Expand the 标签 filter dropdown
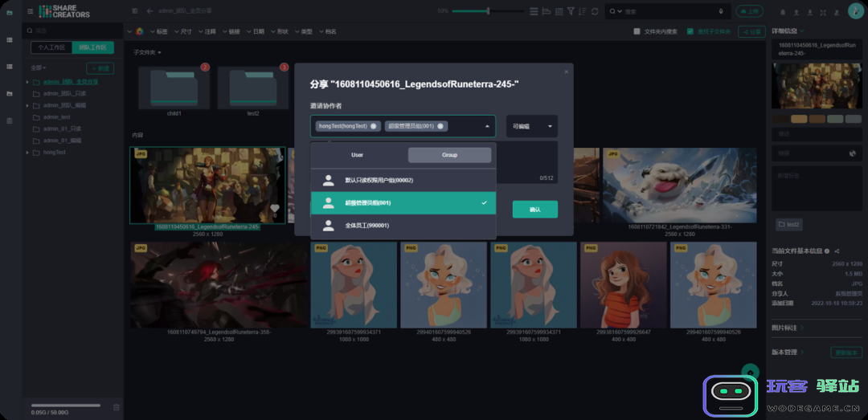 159,31
